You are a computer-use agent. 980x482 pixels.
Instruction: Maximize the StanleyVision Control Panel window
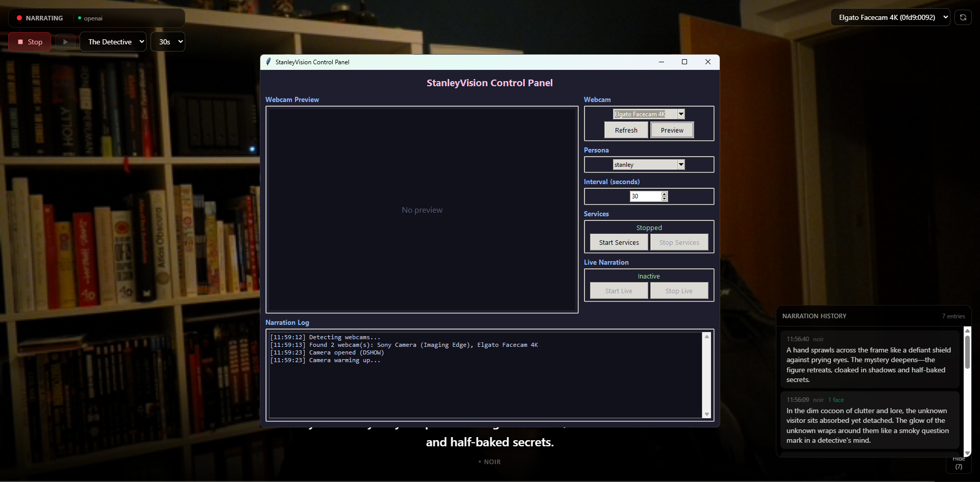point(684,62)
